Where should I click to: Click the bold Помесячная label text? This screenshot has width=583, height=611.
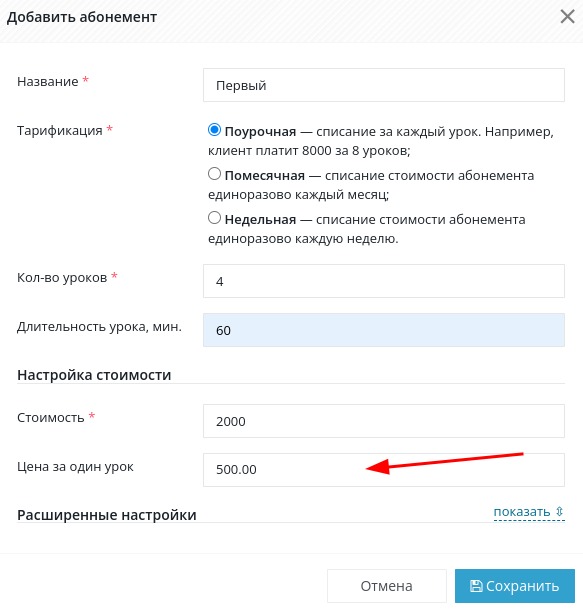click(265, 176)
